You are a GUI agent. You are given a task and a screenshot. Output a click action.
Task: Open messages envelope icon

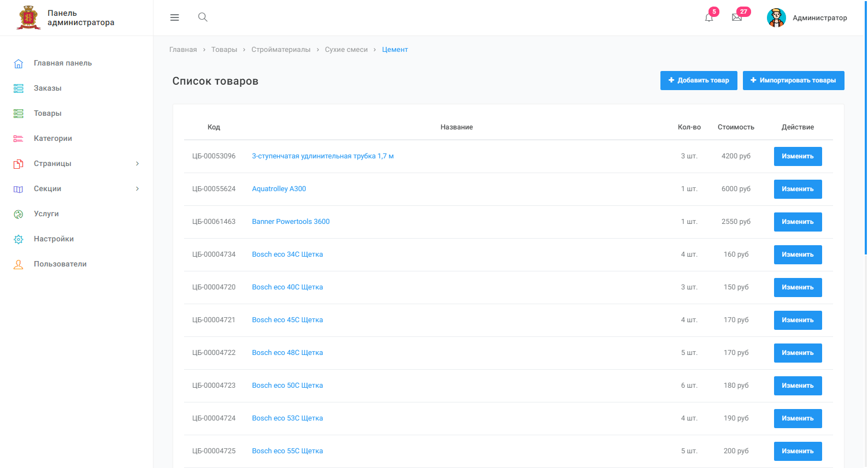737,17
